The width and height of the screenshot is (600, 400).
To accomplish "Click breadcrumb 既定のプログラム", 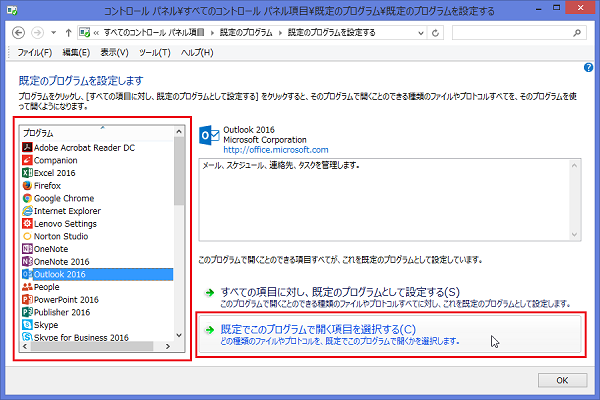I will click(x=246, y=33).
